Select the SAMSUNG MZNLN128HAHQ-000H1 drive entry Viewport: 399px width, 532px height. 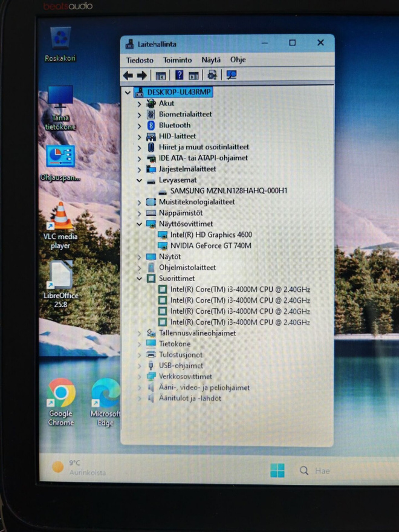click(x=229, y=190)
